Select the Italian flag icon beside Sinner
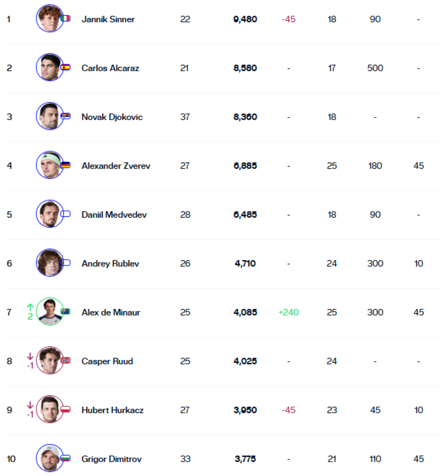The height and width of the screenshot is (476, 448). [x=66, y=18]
